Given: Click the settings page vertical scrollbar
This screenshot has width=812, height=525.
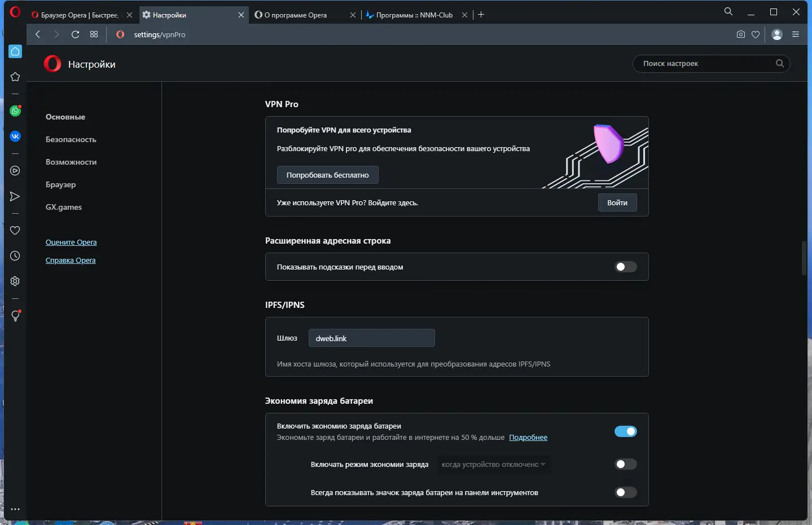Looking at the screenshot, I should (804, 258).
